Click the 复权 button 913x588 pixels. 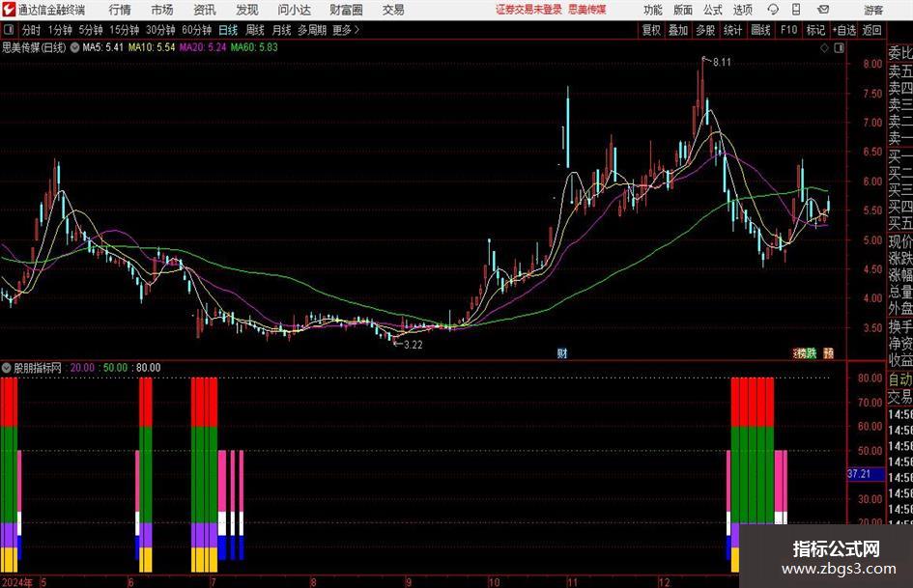tap(651, 30)
